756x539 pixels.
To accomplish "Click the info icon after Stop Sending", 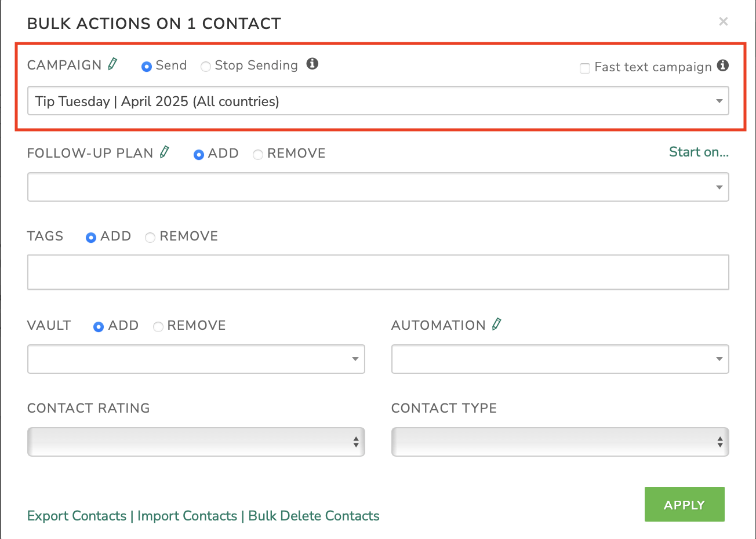I will point(312,64).
